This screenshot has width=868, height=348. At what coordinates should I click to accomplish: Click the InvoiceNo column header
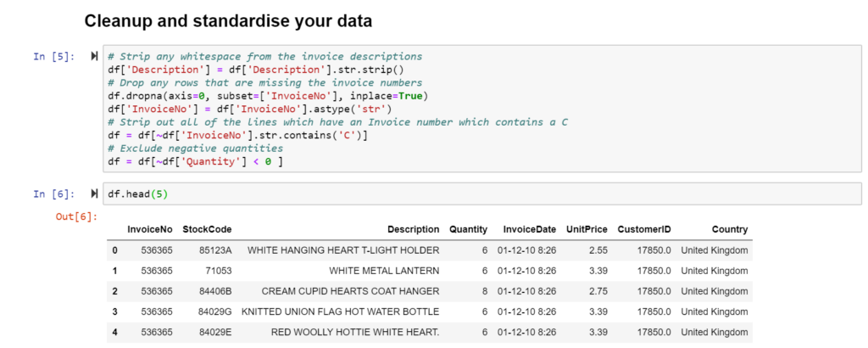(149, 229)
